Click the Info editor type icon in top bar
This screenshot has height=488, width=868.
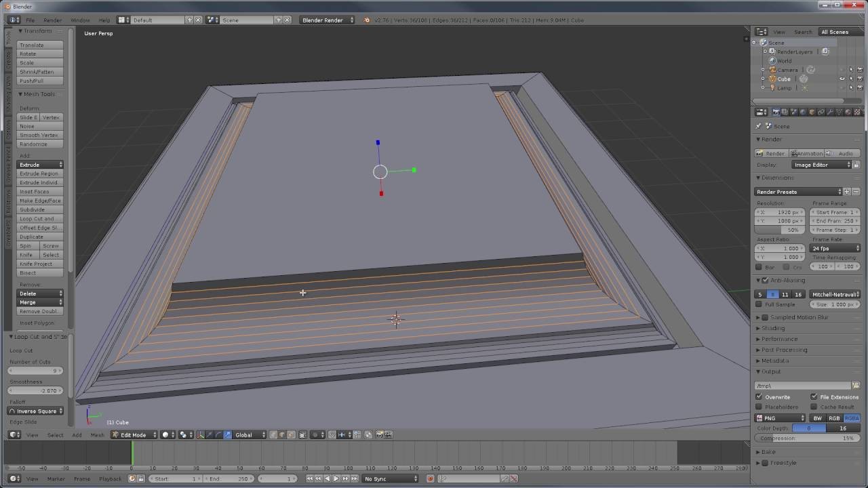(14, 20)
